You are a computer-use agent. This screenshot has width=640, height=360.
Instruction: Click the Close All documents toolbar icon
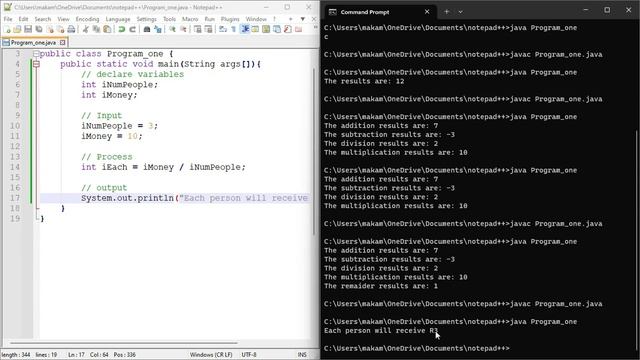60,29
